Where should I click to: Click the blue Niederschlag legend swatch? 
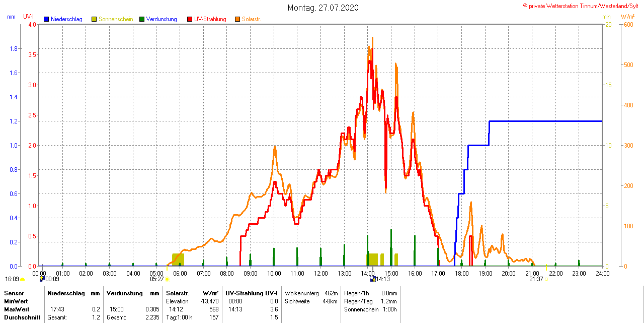pyautogui.click(x=46, y=19)
